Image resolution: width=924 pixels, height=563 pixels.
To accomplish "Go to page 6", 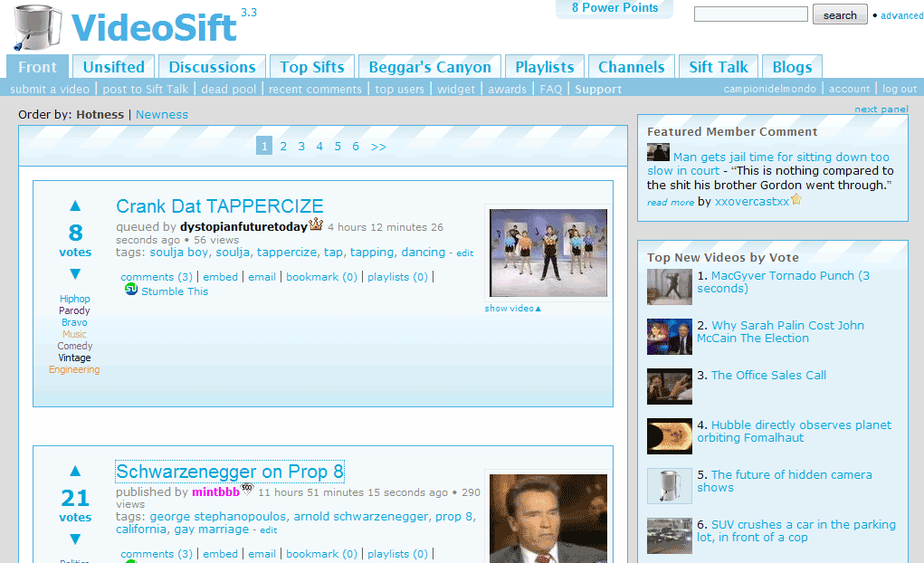I will point(356,147).
